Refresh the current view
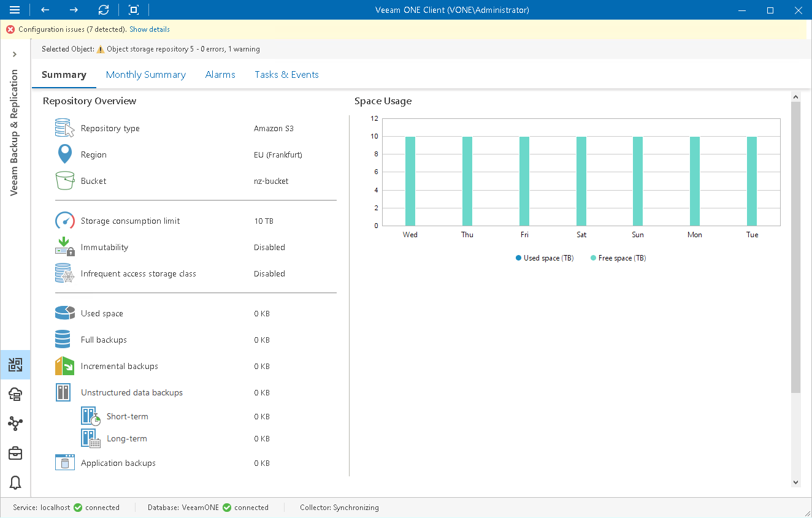The height and width of the screenshot is (518, 812). tap(103, 10)
